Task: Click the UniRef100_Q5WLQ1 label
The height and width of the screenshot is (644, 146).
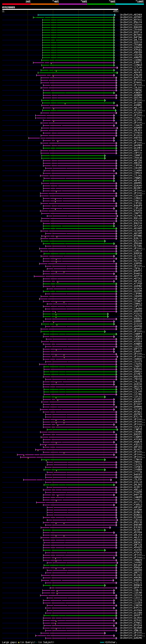Action: click(x=131, y=631)
